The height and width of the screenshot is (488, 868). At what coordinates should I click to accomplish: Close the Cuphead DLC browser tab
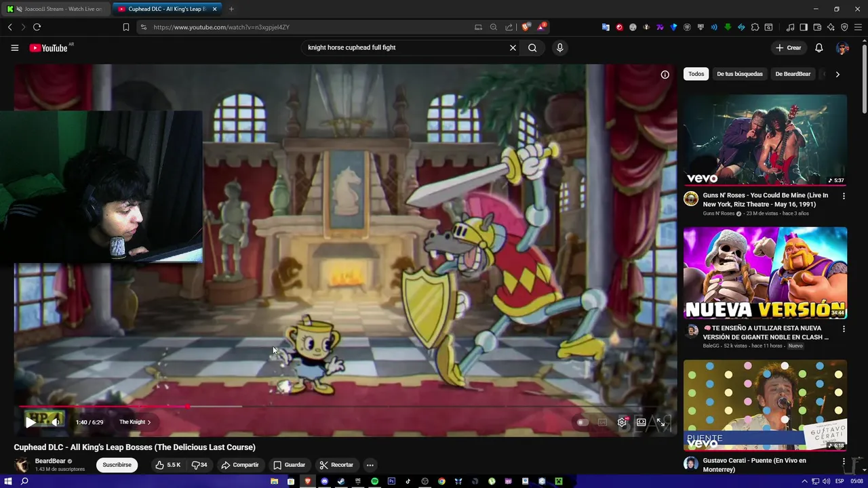[215, 9]
